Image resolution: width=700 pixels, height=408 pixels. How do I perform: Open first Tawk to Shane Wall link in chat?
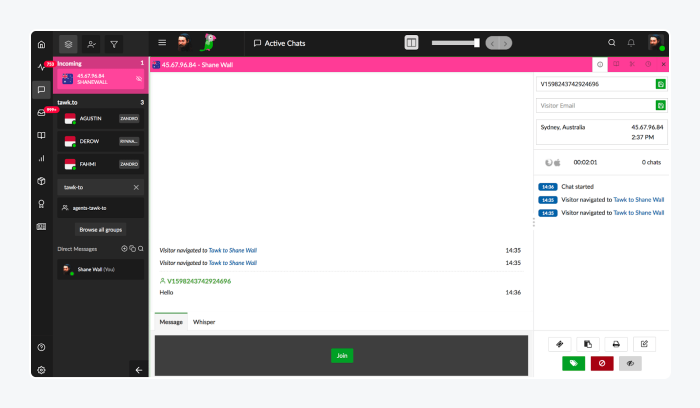click(x=233, y=250)
